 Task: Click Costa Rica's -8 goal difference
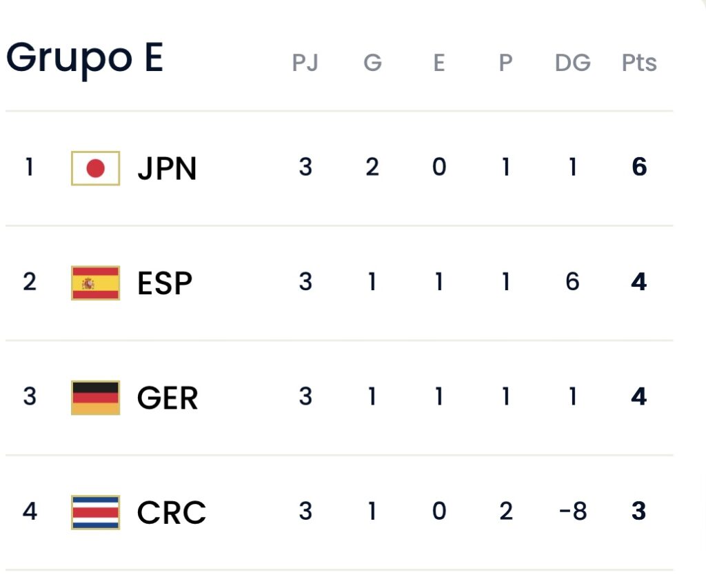coord(573,511)
